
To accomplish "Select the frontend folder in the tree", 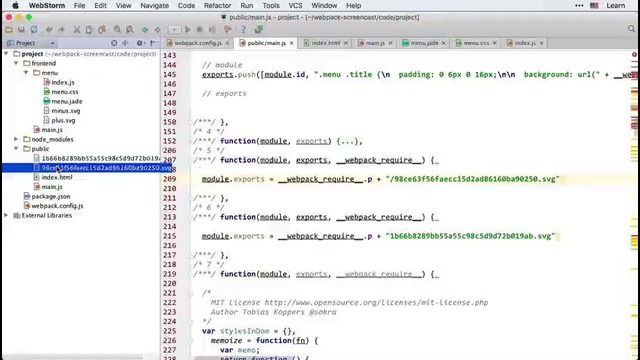I will click(x=44, y=63).
